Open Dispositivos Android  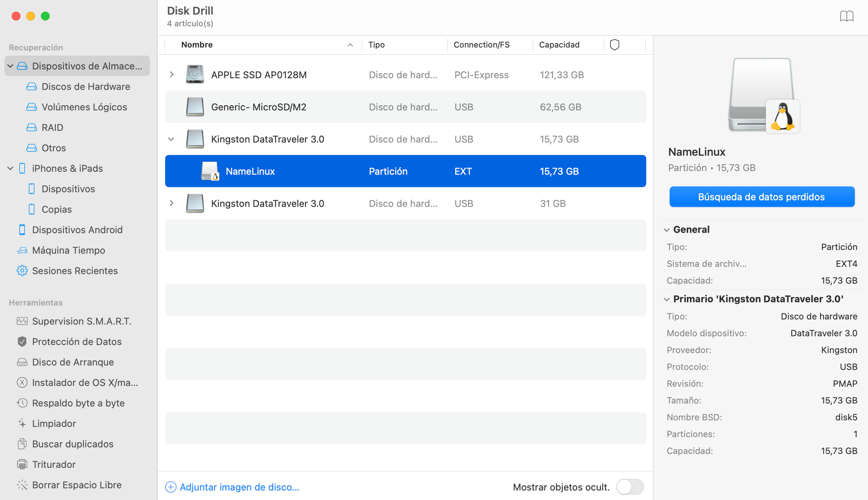pyautogui.click(x=77, y=230)
